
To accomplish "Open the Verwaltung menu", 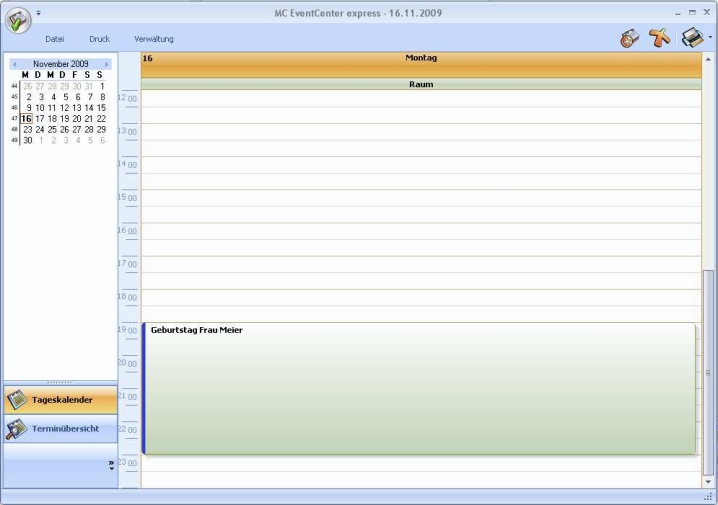I will click(154, 39).
